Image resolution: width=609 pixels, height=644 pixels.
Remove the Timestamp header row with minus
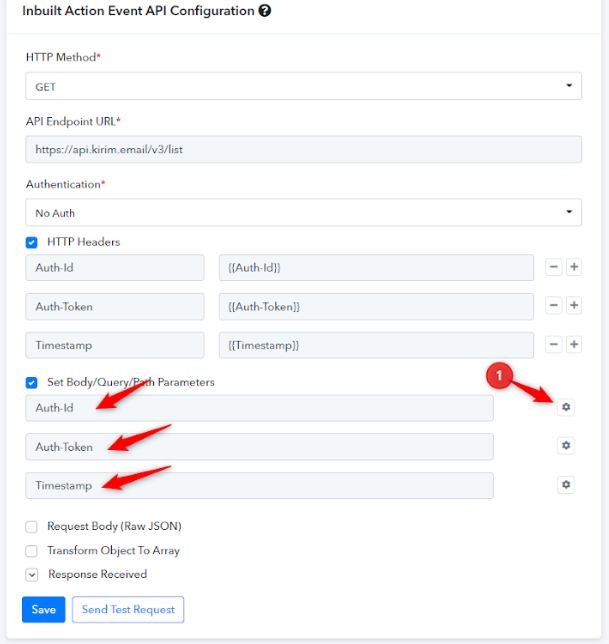tap(554, 345)
